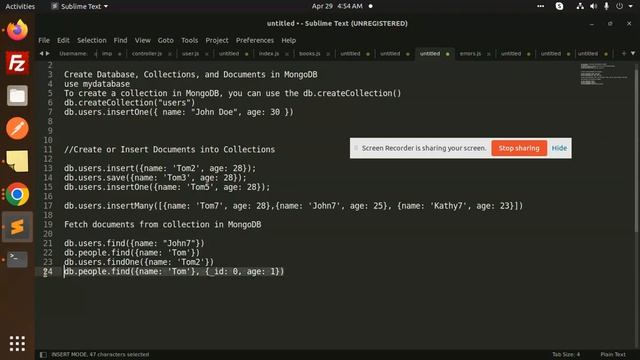Add a new tab with the plus icon
The height and width of the screenshot is (360, 640).
pos(624,53)
